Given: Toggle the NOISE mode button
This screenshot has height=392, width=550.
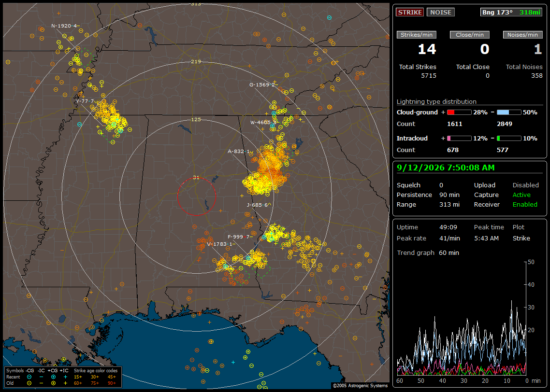Looking at the screenshot, I should click(441, 12).
